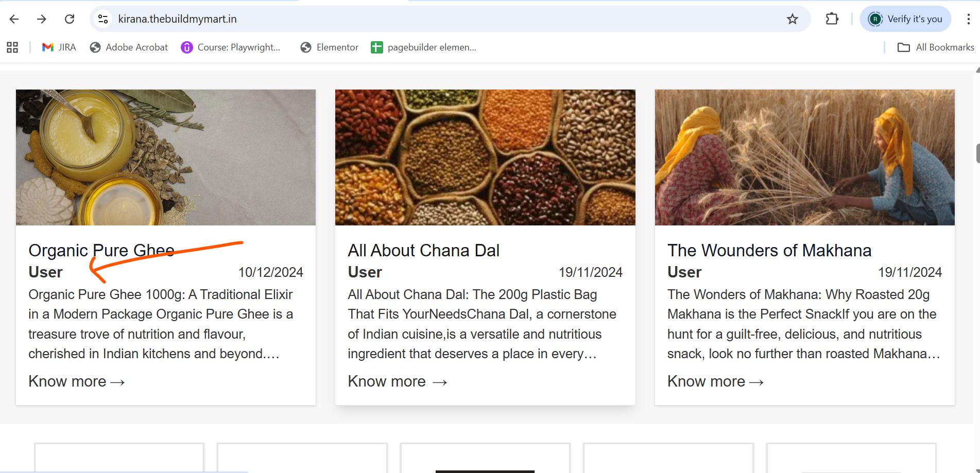Click Know more under Organic Pure Ghee
980x473 pixels.
coord(77,381)
